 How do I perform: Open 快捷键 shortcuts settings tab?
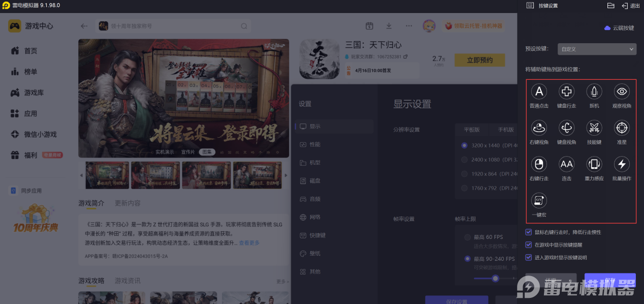click(x=334, y=235)
